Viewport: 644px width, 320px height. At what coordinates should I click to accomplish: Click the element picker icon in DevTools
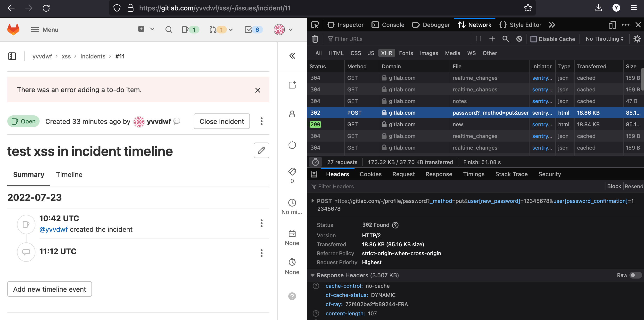[x=315, y=25]
